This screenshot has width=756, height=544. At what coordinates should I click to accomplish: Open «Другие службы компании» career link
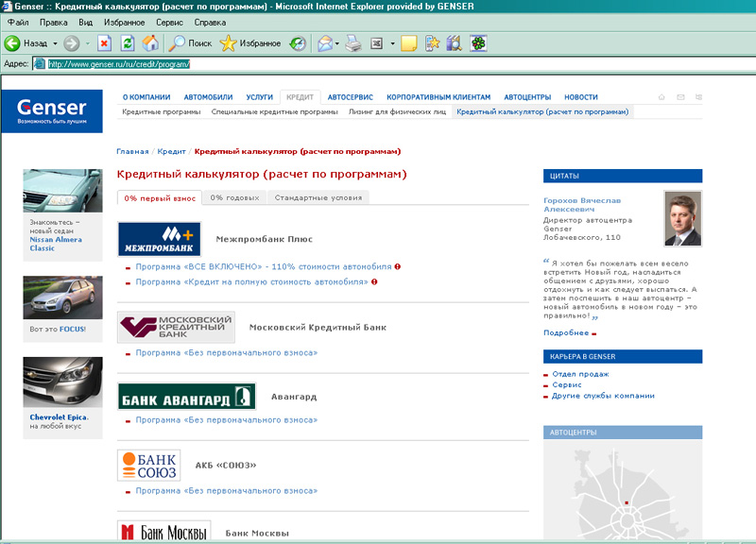point(603,396)
